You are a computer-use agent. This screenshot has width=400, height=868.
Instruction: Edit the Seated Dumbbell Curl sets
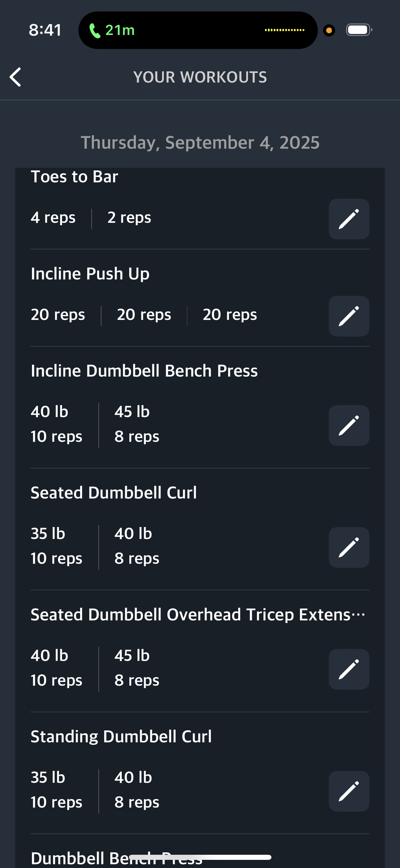[x=349, y=547]
